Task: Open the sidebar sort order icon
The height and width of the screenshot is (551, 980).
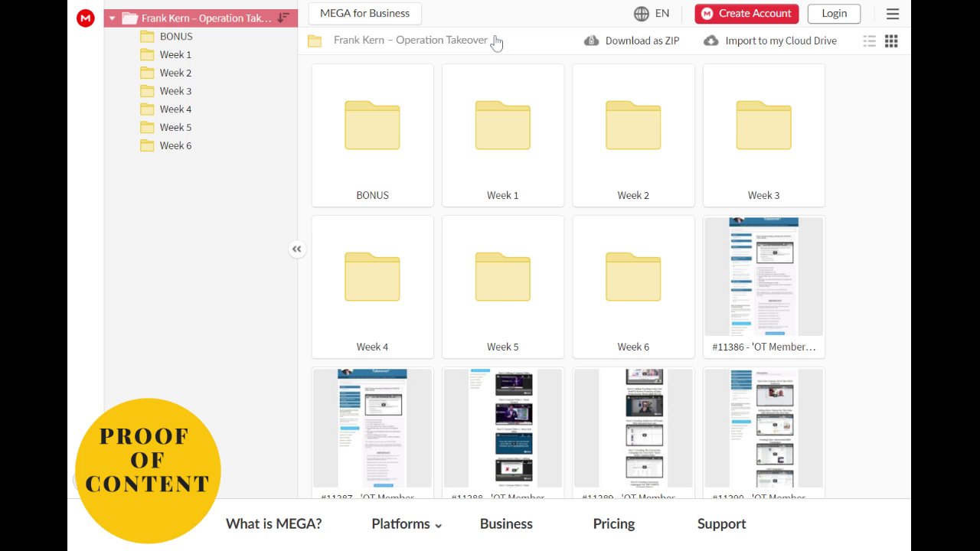Action: pos(283,18)
